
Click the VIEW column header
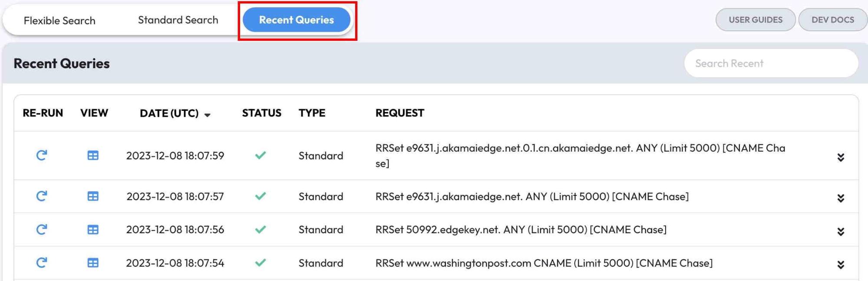tap(94, 113)
